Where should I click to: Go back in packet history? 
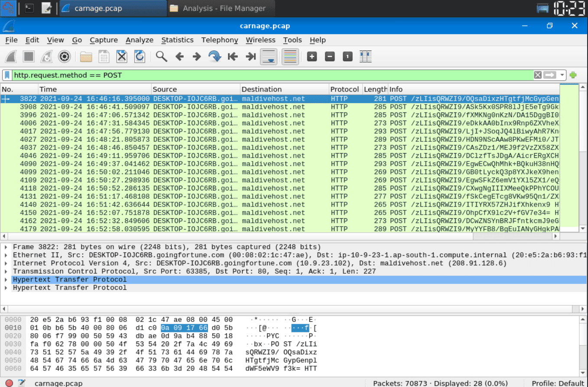click(x=179, y=56)
